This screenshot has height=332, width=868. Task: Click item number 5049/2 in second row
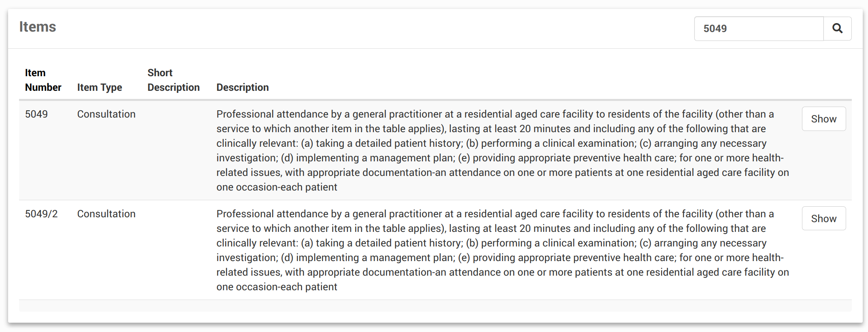(41, 214)
